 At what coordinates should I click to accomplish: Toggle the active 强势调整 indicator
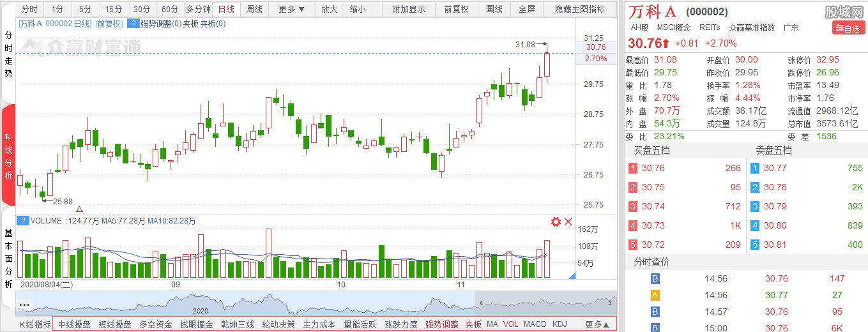coord(442,324)
